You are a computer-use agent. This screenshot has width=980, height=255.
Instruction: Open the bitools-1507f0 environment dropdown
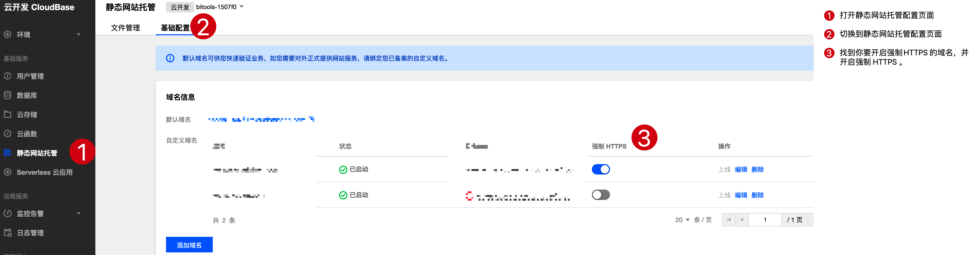pos(219,7)
